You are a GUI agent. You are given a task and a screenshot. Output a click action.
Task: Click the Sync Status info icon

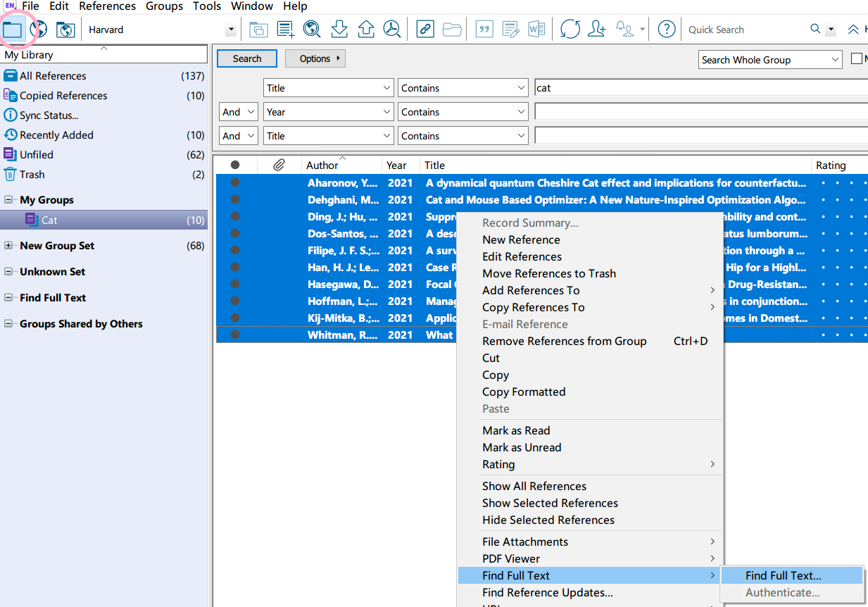(10, 115)
